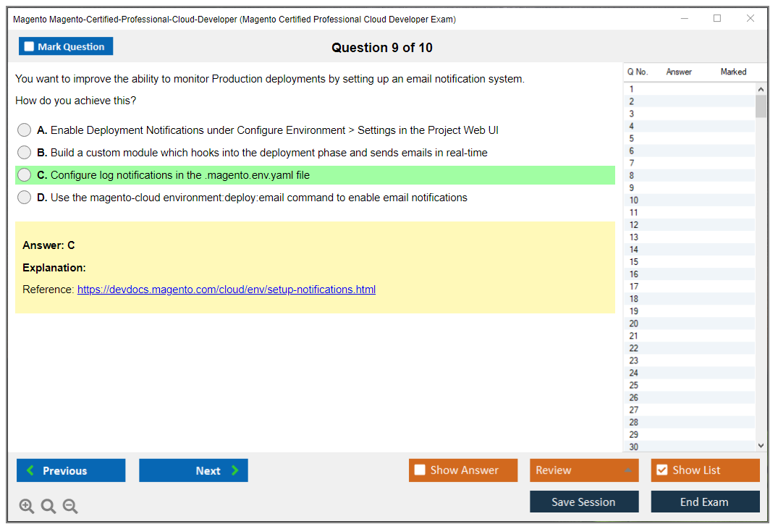This screenshot has height=532, width=778.
Task: Check the Mark Question checkbox
Action: point(30,47)
